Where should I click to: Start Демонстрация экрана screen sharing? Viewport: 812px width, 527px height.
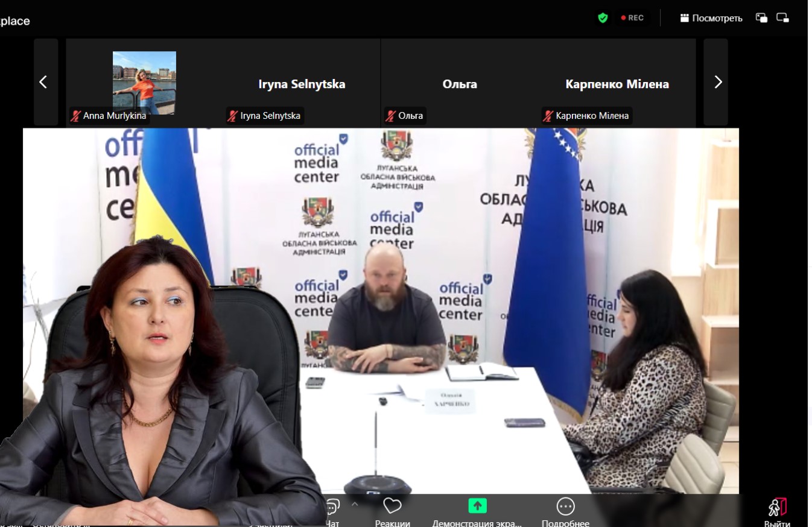pyautogui.click(x=477, y=511)
